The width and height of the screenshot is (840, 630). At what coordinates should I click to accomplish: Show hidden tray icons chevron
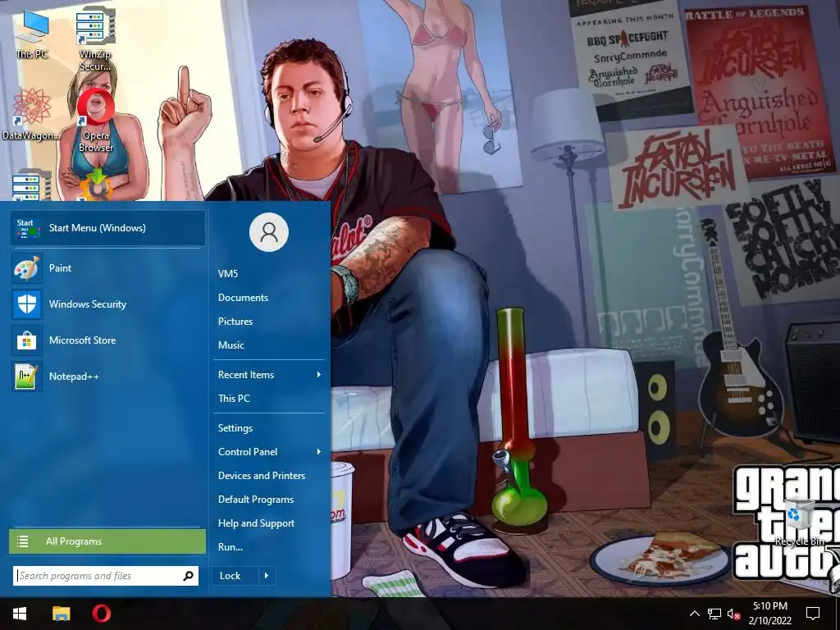(x=694, y=614)
